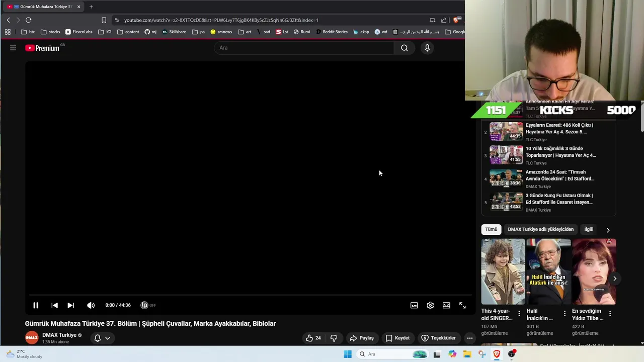Share video via Paylaş button
The width and height of the screenshot is (644, 362).
[362, 338]
